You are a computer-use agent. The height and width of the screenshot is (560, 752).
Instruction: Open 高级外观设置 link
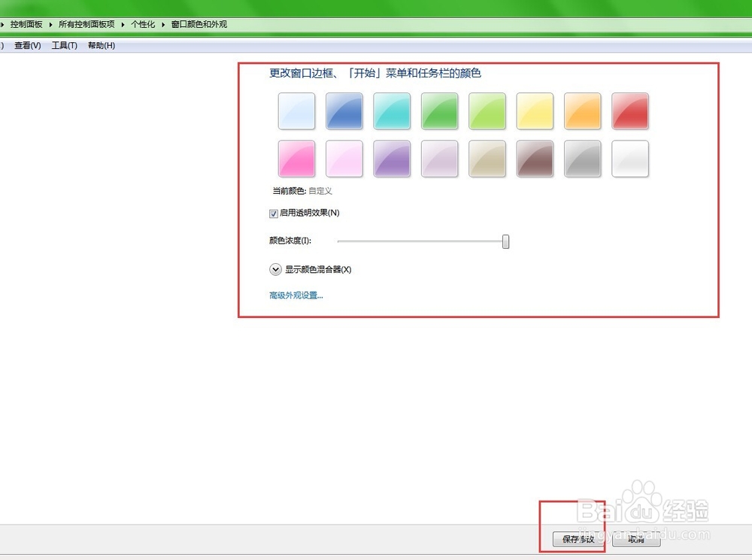296,295
